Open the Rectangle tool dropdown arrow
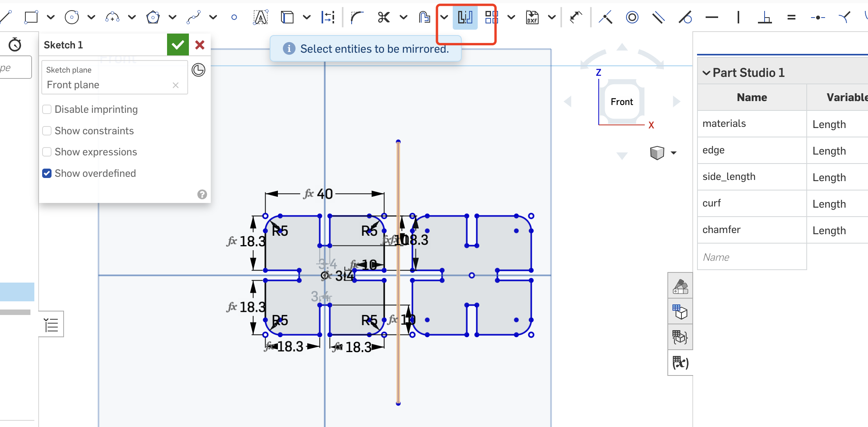The image size is (868, 427). (51, 17)
